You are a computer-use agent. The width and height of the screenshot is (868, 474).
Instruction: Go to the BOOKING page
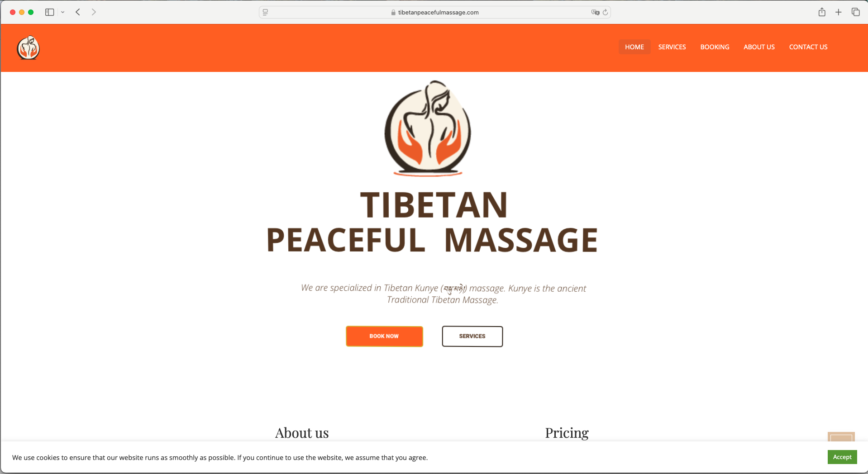715,47
